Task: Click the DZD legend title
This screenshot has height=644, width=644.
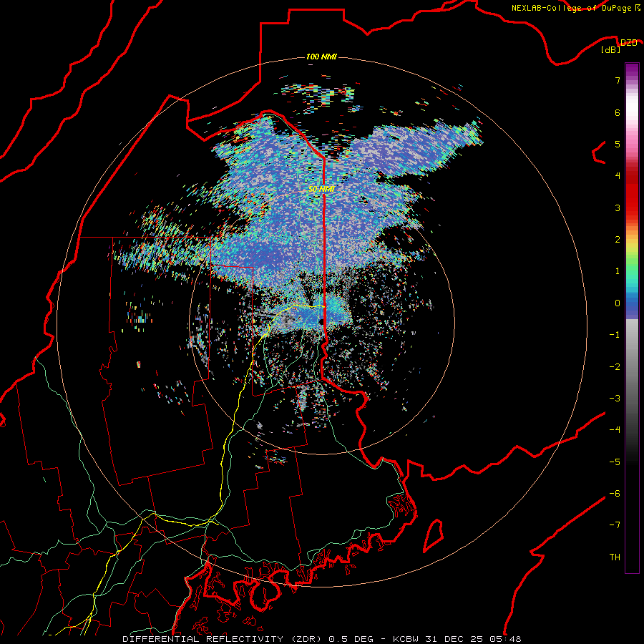Action: tap(628, 43)
